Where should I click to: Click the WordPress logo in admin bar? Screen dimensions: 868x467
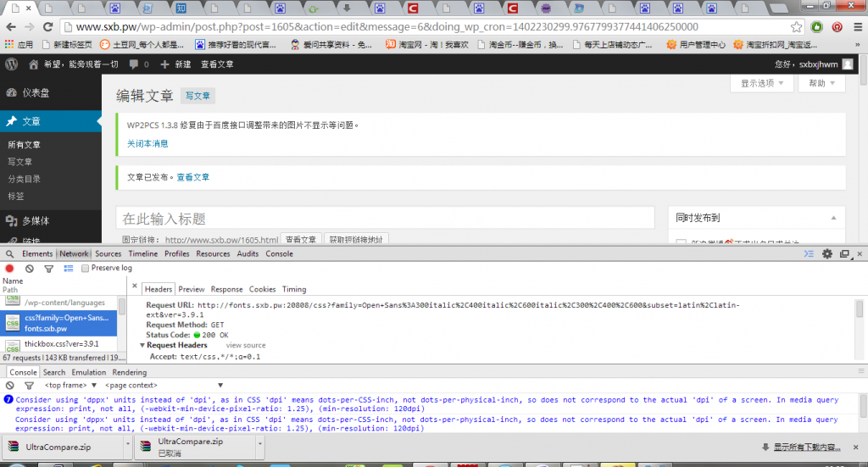pyautogui.click(x=12, y=64)
